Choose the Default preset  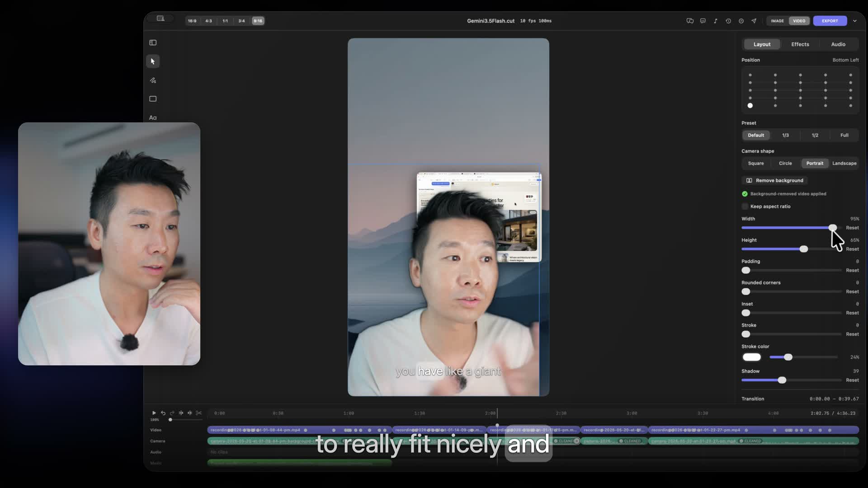[x=756, y=135]
